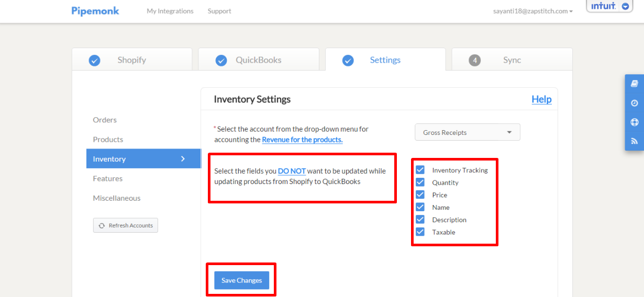Click the 'Inventory Settings' heading

pyautogui.click(x=252, y=99)
